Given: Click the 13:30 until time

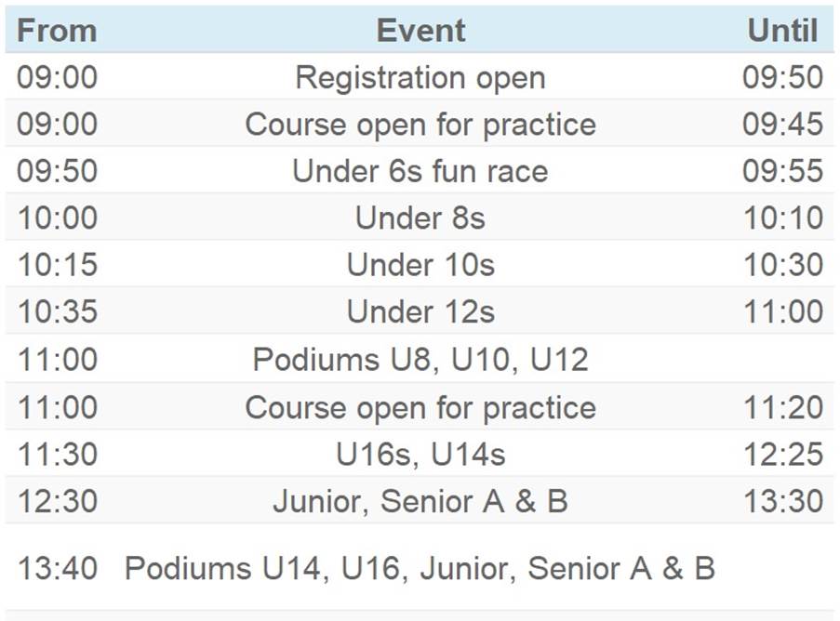Looking at the screenshot, I should tap(782, 501).
